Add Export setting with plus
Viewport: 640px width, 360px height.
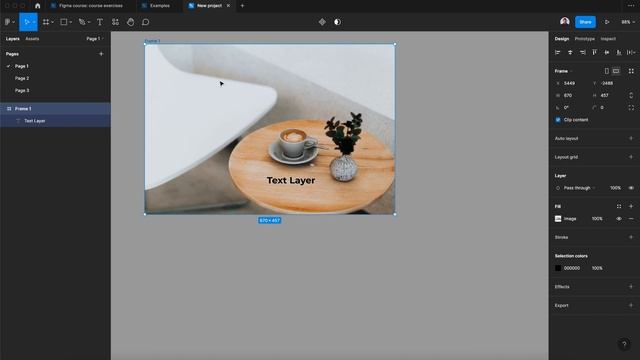click(631, 305)
